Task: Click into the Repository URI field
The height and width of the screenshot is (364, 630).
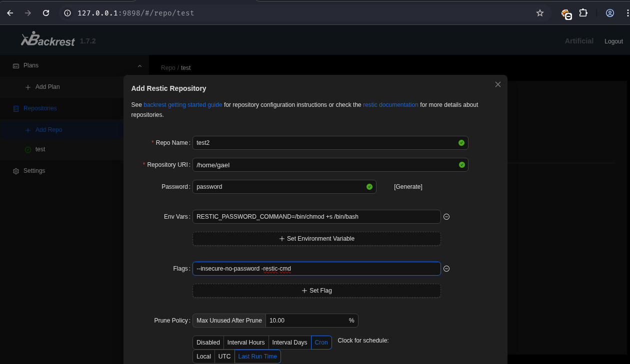Action: pos(325,165)
